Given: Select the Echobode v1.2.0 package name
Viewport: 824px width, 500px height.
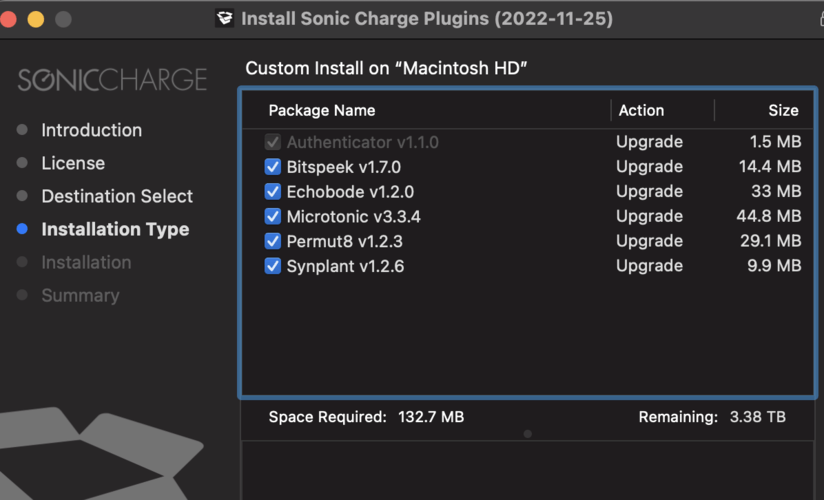Looking at the screenshot, I should (351, 192).
